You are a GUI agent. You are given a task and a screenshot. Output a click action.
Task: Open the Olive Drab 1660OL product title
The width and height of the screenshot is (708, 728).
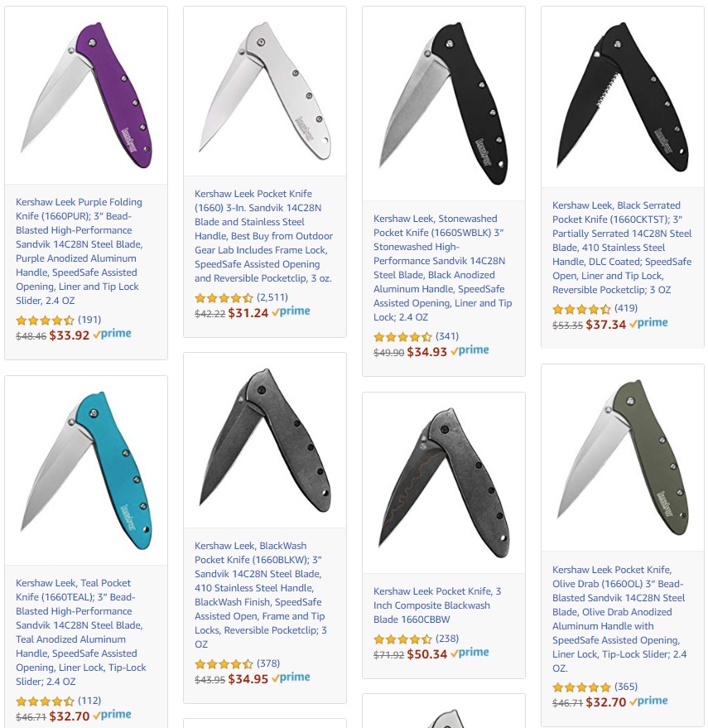point(619,619)
